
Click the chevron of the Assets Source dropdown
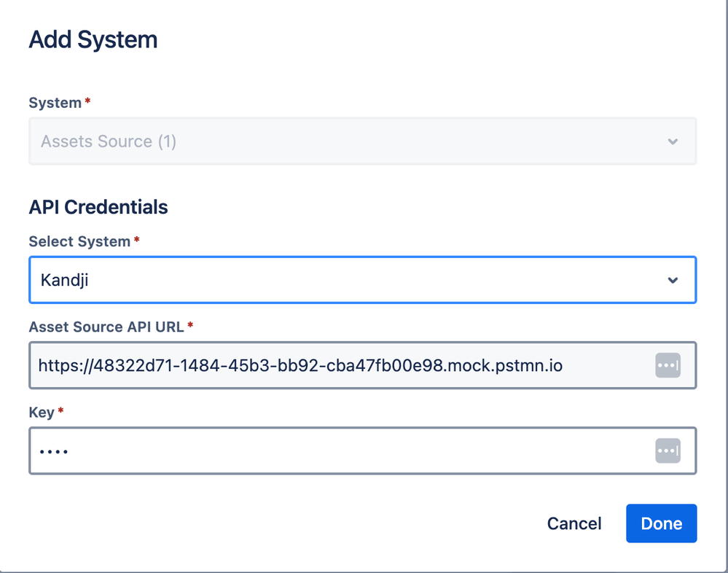(x=673, y=141)
